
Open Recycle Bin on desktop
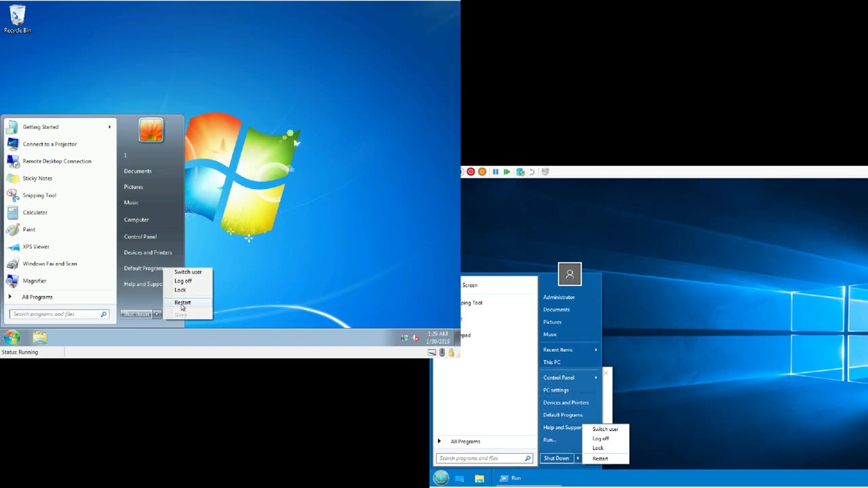coord(17,19)
